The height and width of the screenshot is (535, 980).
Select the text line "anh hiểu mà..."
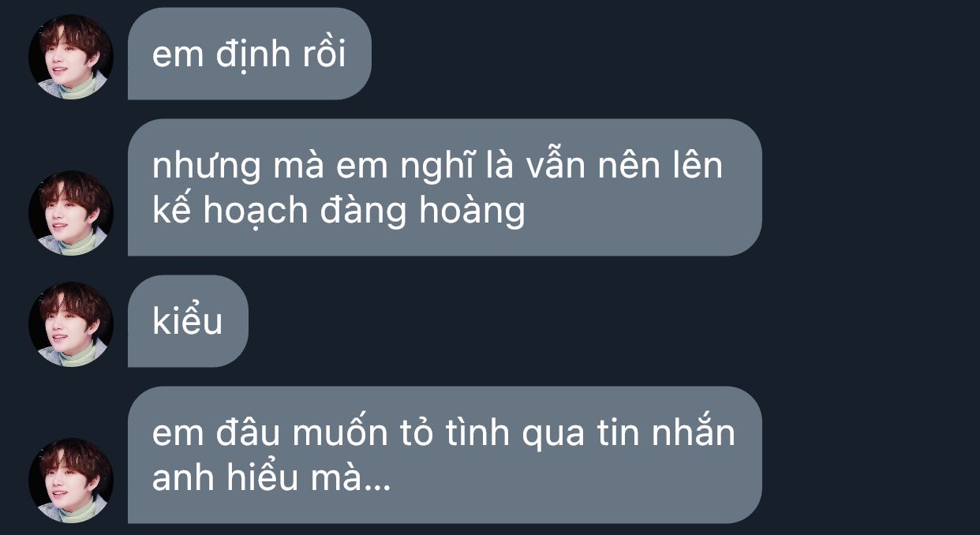pyautogui.click(x=271, y=478)
